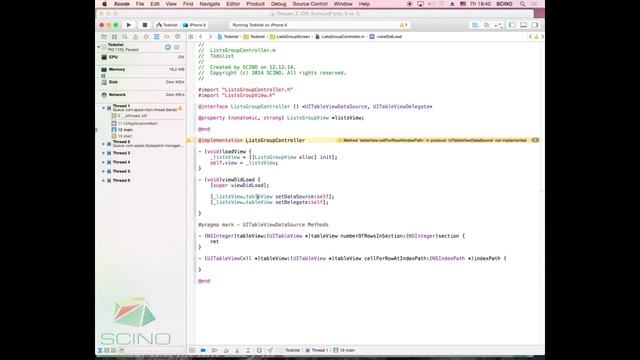Open the Debug menu

[279, 4]
